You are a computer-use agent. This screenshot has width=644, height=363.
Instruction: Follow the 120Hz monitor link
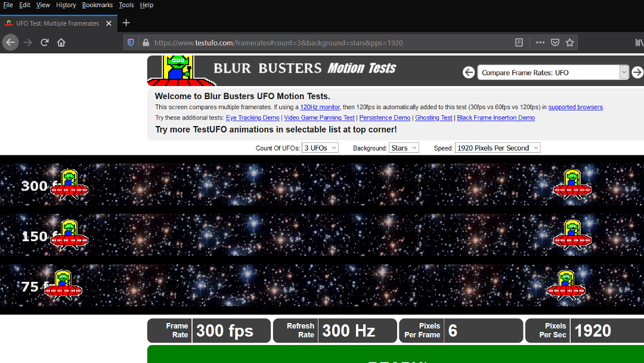coord(320,107)
